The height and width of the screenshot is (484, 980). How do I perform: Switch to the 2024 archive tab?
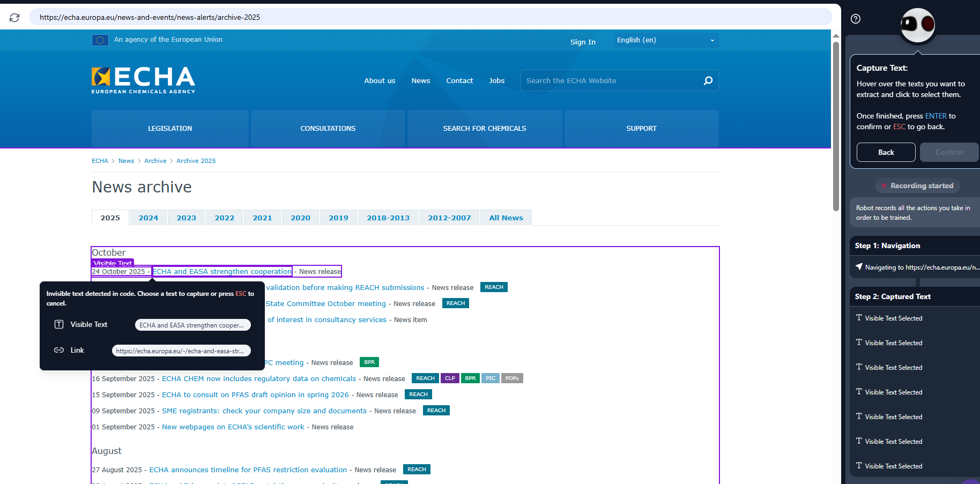click(149, 218)
